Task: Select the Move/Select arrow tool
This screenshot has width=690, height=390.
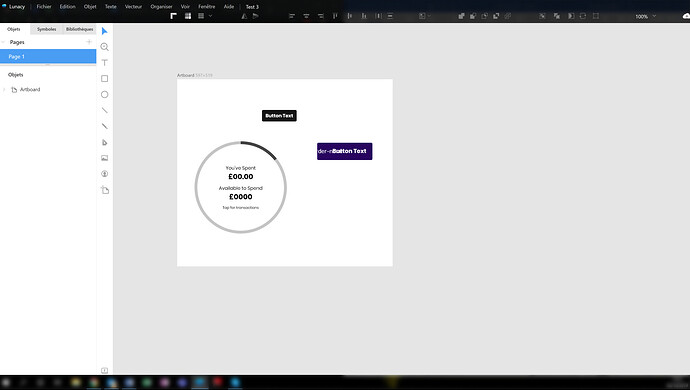Action: coord(104,31)
